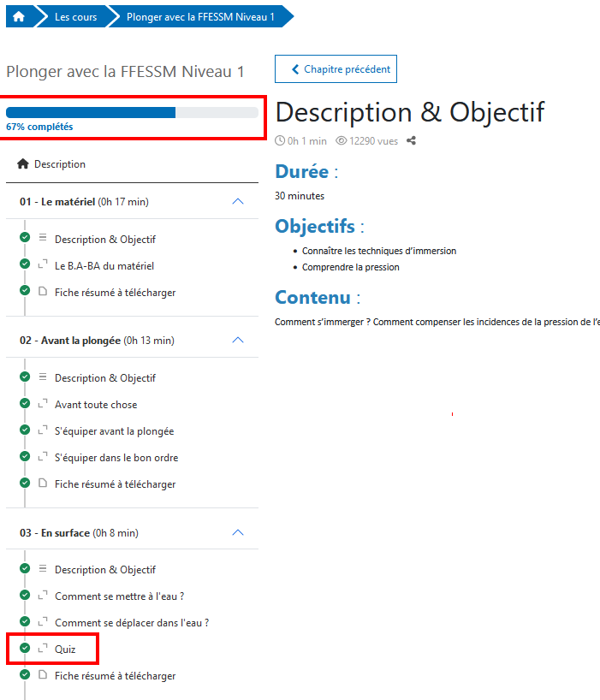Click green check beside Fiche résumé in En surface

(25, 674)
